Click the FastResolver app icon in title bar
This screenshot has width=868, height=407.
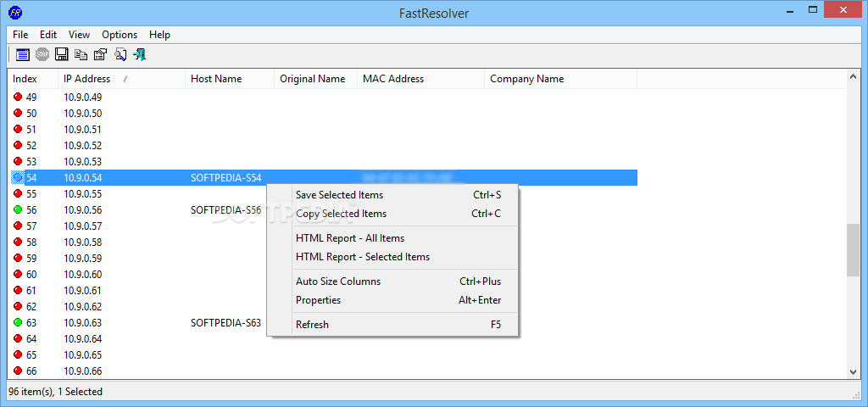[15, 13]
